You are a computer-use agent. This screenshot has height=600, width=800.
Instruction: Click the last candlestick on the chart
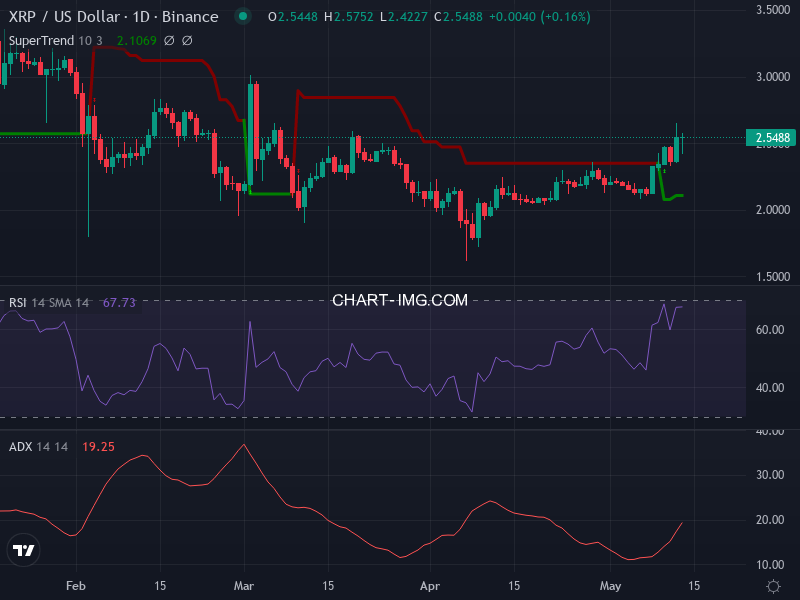[x=683, y=143]
